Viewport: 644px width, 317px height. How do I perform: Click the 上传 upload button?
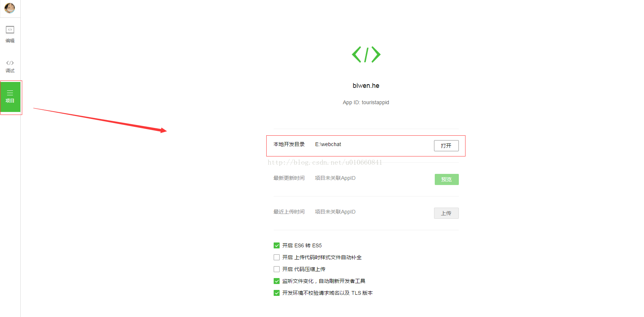click(x=446, y=213)
